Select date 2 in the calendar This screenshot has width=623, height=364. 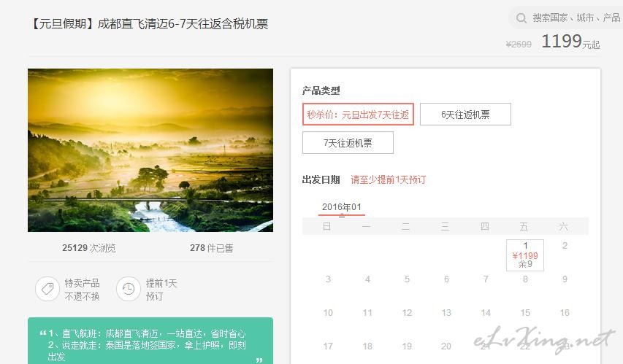[x=565, y=246]
